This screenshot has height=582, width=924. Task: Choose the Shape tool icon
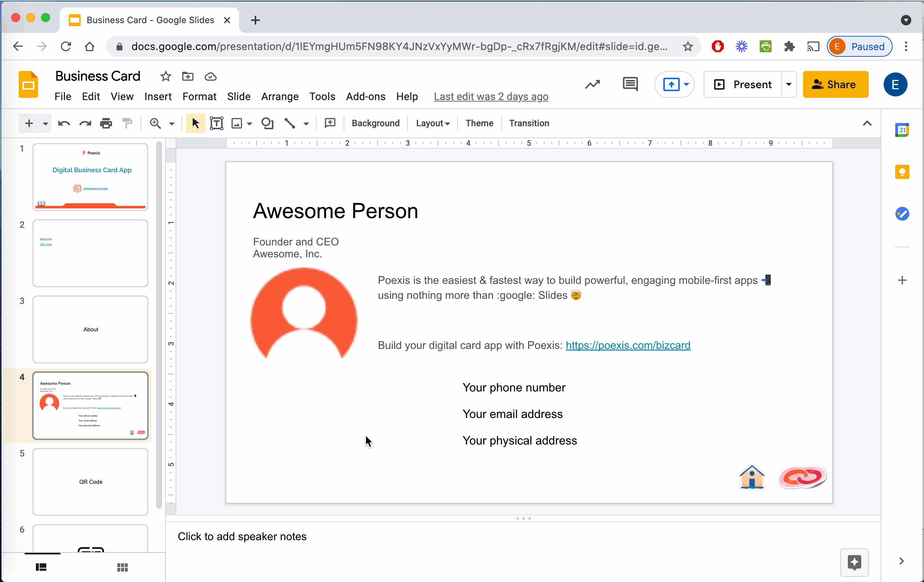click(x=267, y=123)
